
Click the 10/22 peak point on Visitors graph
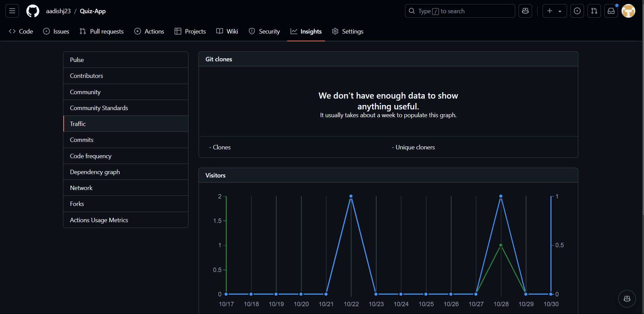[x=351, y=196]
